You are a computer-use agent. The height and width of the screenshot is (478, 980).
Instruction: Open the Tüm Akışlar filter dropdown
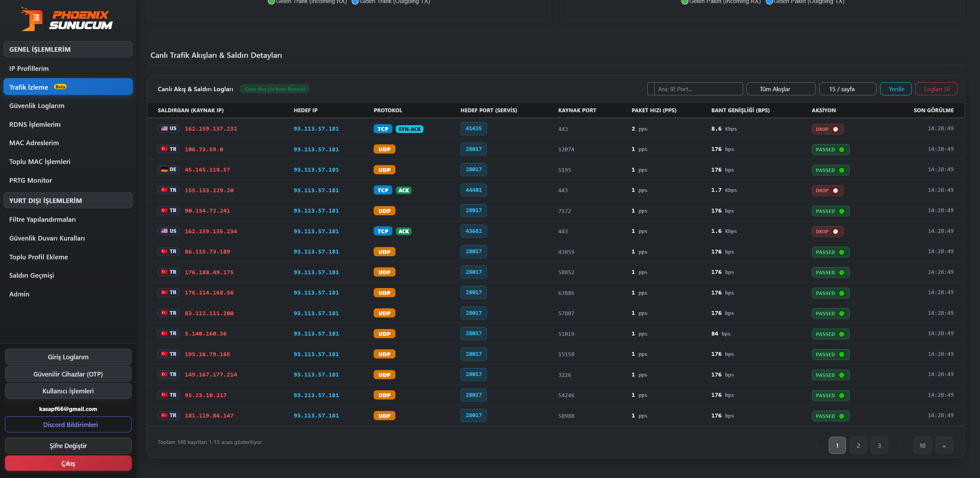[x=781, y=89]
